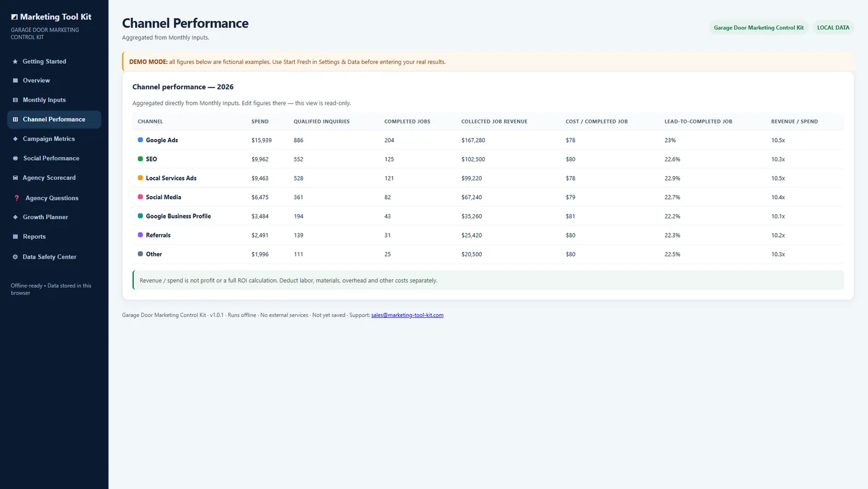Click the Overview sidebar icon
The width and height of the screenshot is (868, 489).
(x=15, y=81)
